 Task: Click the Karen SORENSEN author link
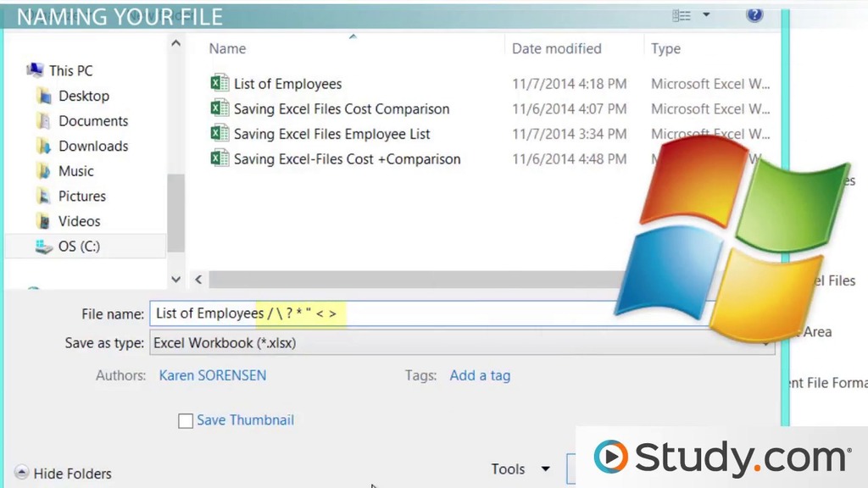coord(212,375)
